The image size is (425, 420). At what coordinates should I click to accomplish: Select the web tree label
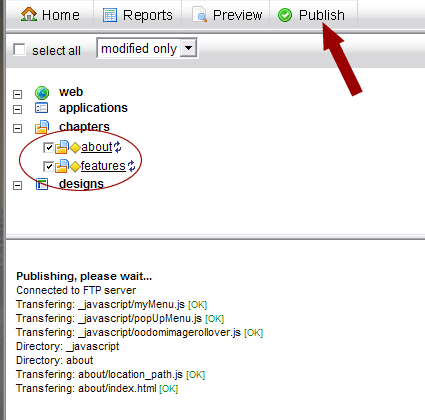click(71, 92)
